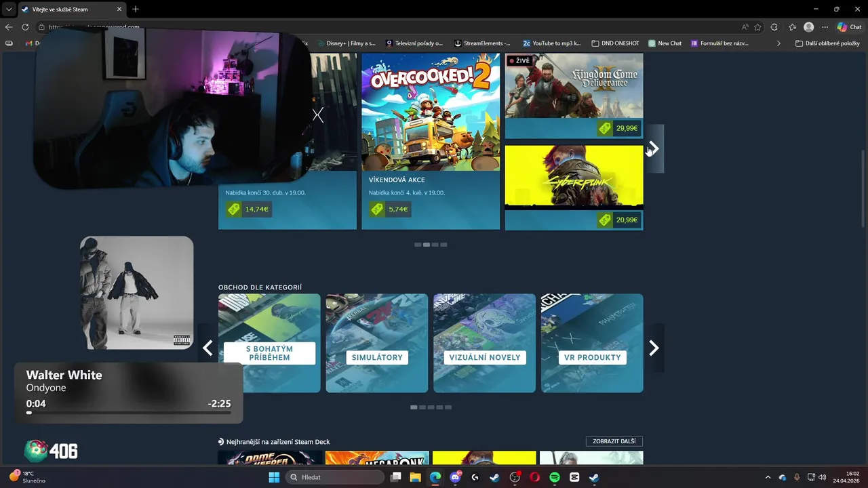The width and height of the screenshot is (868, 488).
Task: Close the Vítejte ve službě Steam tab
Action: click(x=119, y=9)
